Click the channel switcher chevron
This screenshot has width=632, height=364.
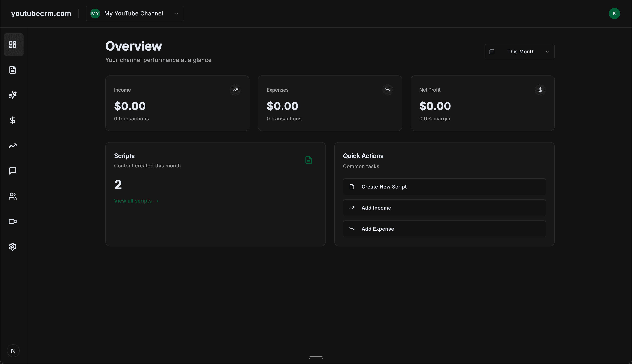click(176, 14)
